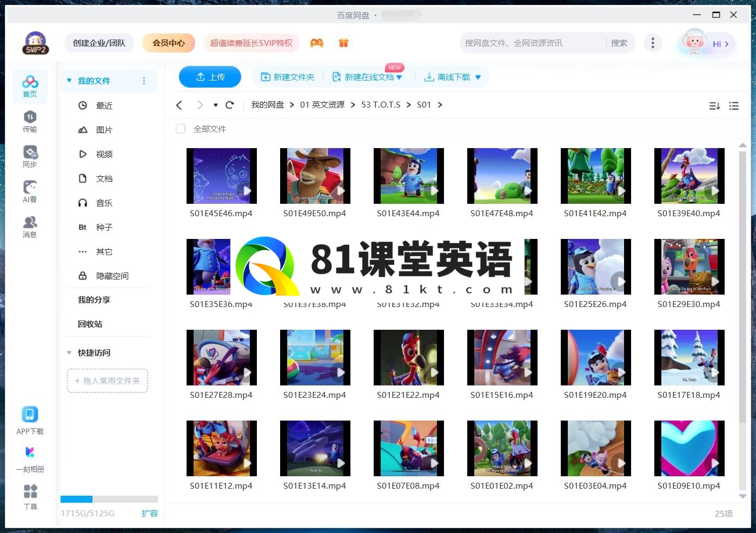This screenshot has height=533, width=756.
Task: Open the 同步 sync icon in sidebar
Action: [30, 156]
